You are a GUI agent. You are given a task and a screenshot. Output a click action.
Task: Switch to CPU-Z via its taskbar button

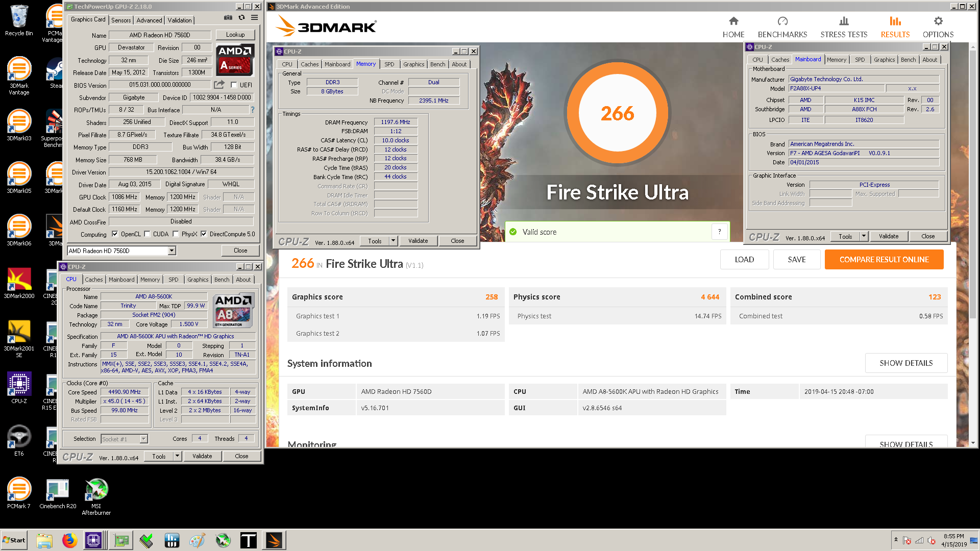pyautogui.click(x=93, y=540)
